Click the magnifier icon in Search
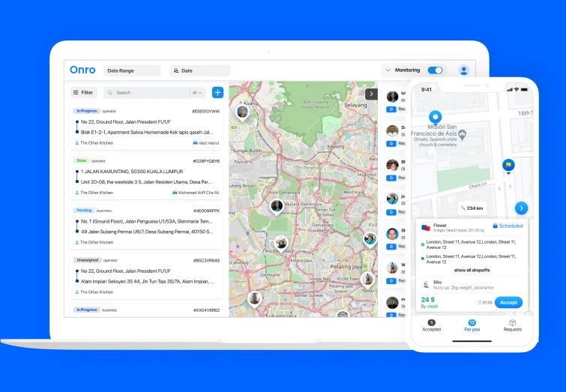This screenshot has width=566, height=392. [x=110, y=93]
